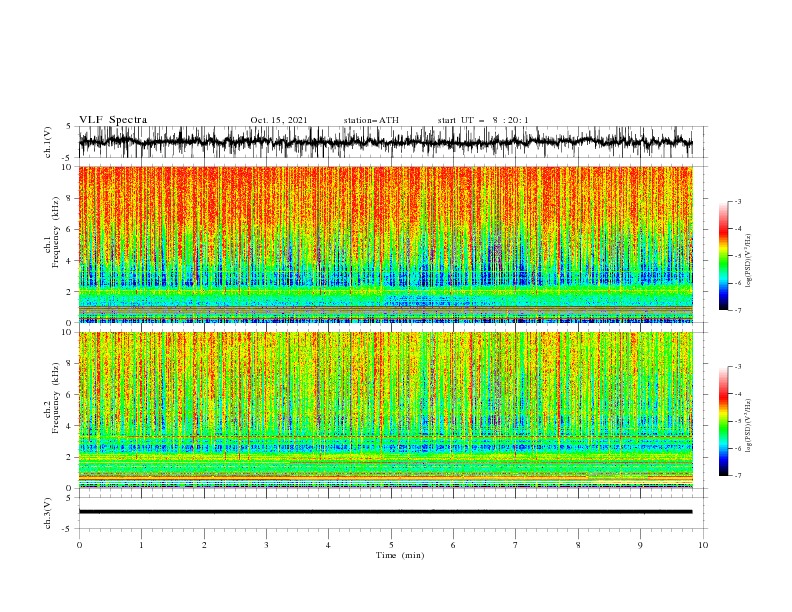Click ch.2 frequency tick label "4"
The height and width of the screenshot is (612, 792).
[70, 426]
